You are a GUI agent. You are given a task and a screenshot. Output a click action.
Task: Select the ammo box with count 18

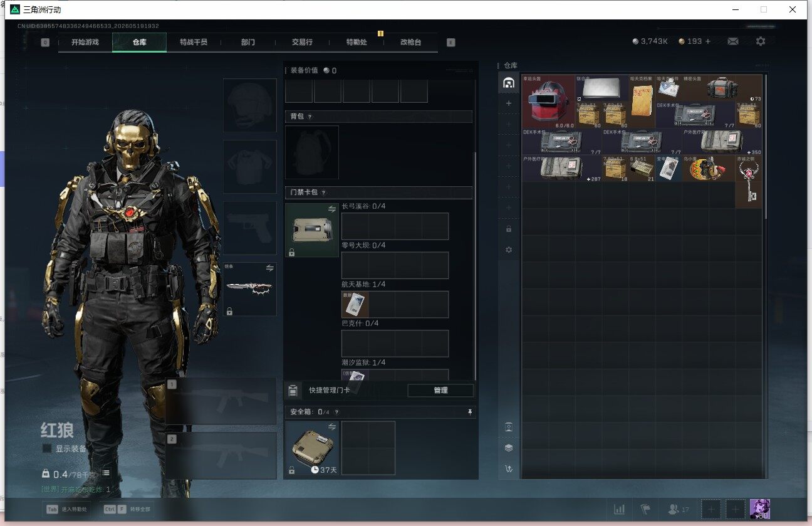point(615,169)
